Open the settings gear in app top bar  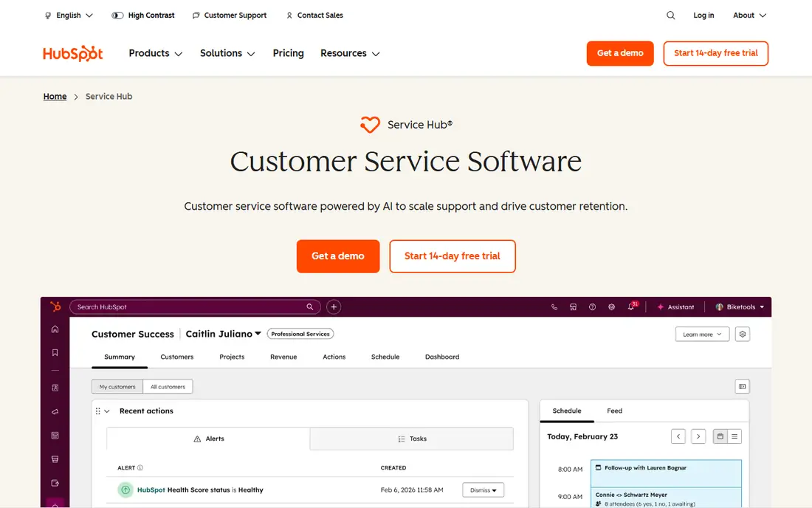tap(612, 307)
